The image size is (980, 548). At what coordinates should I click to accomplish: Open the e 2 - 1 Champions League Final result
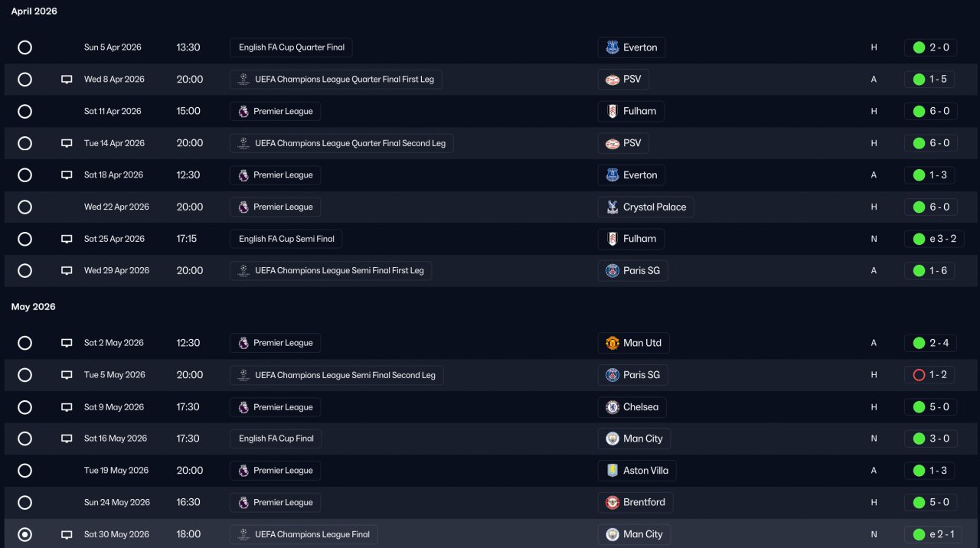[x=934, y=534]
